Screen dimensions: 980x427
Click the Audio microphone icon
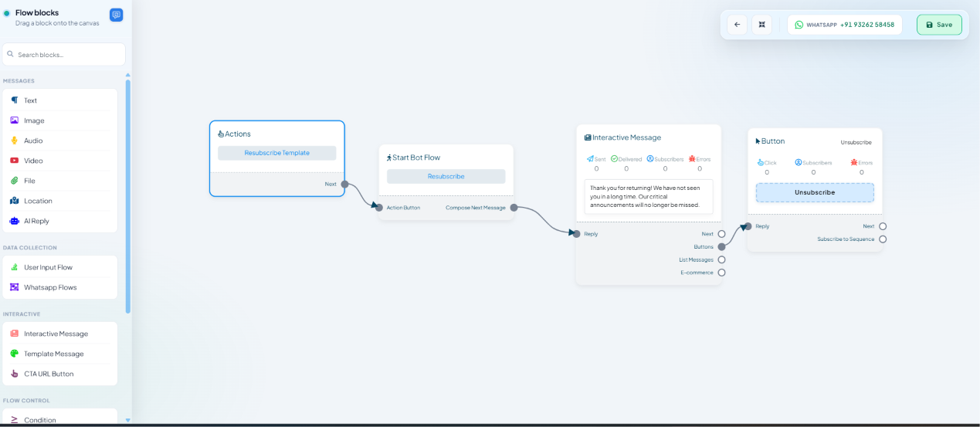coord(14,141)
